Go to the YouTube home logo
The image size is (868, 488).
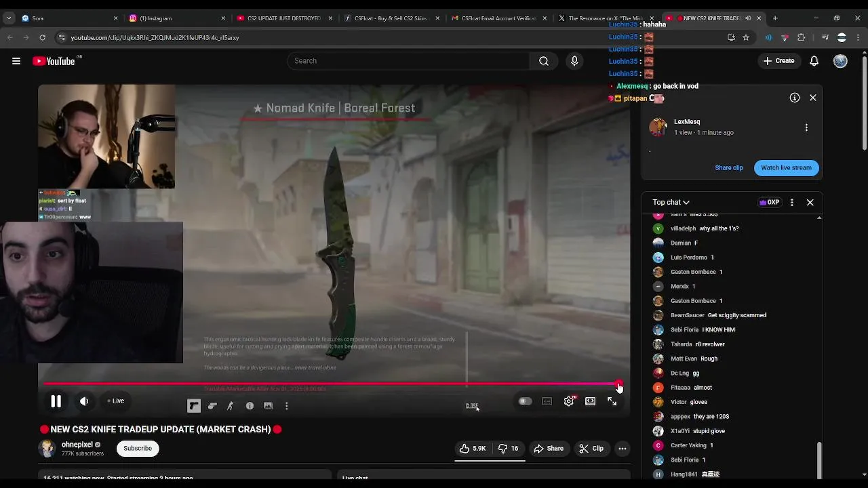tap(54, 61)
